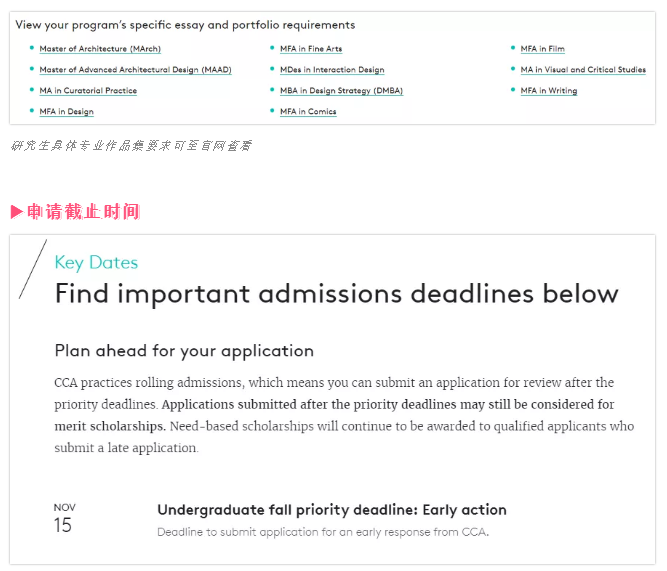Open MDes in Interaction Design requirements

pos(332,70)
